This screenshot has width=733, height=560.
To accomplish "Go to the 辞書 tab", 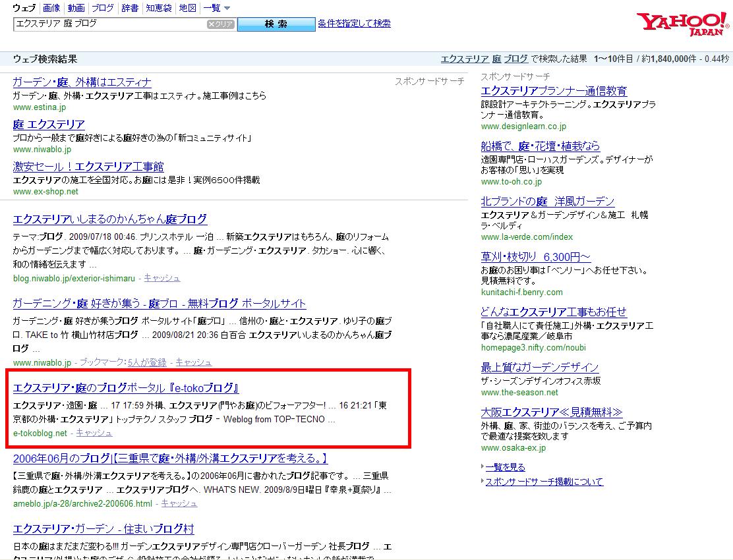I will tap(130, 8).
